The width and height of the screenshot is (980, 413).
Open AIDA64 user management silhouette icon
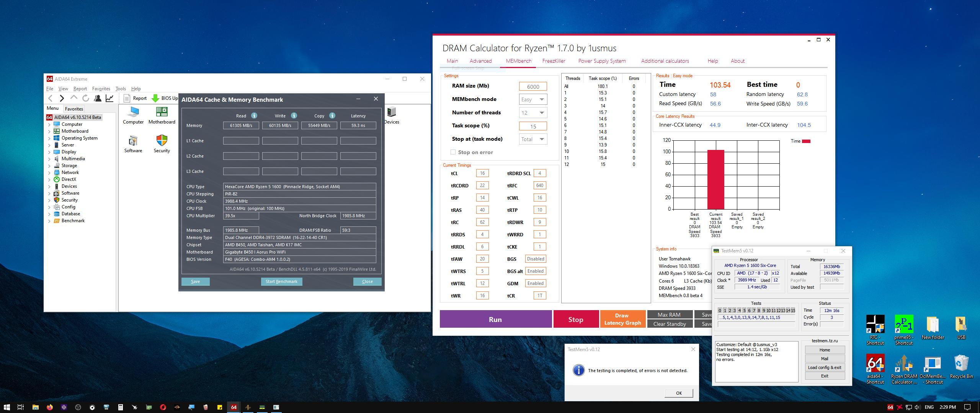tap(98, 98)
